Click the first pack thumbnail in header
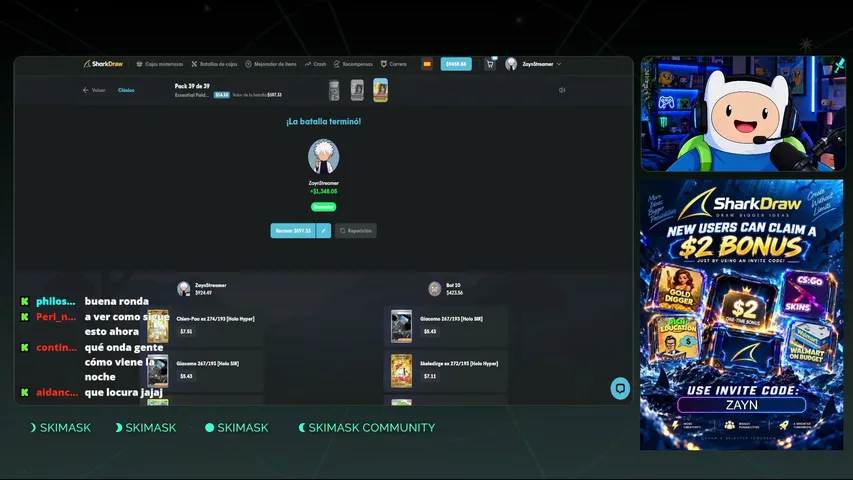Screen dimensions: 853x480 coord(334,90)
